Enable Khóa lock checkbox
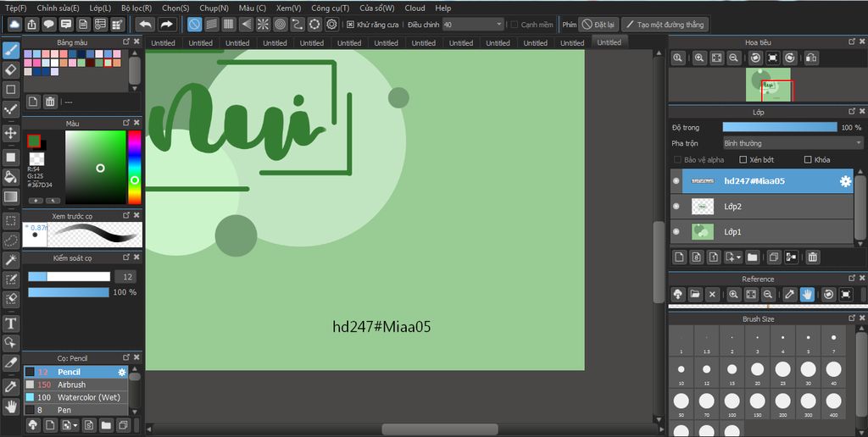This screenshot has width=868, height=437. (x=808, y=160)
